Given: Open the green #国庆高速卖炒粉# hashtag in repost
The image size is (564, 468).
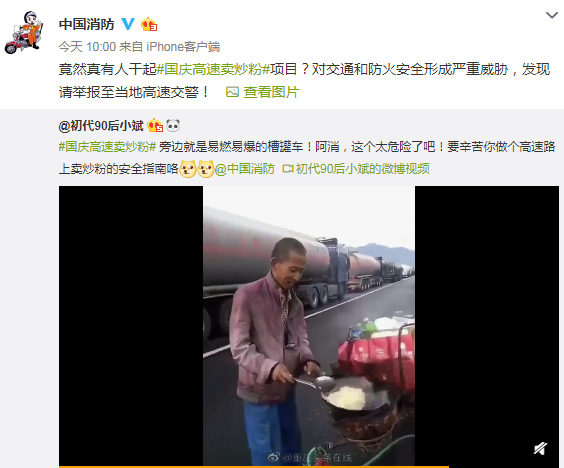Looking at the screenshot, I should coord(107,147).
